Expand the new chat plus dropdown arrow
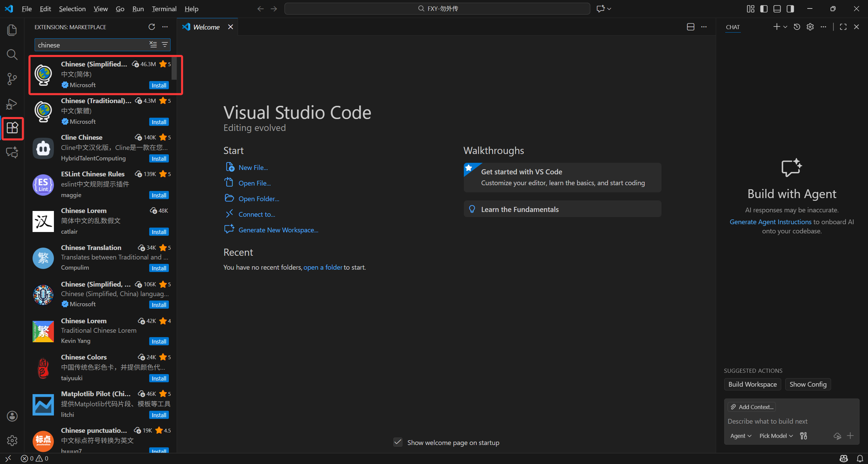Screen dimensions: 868x464 point(785,27)
